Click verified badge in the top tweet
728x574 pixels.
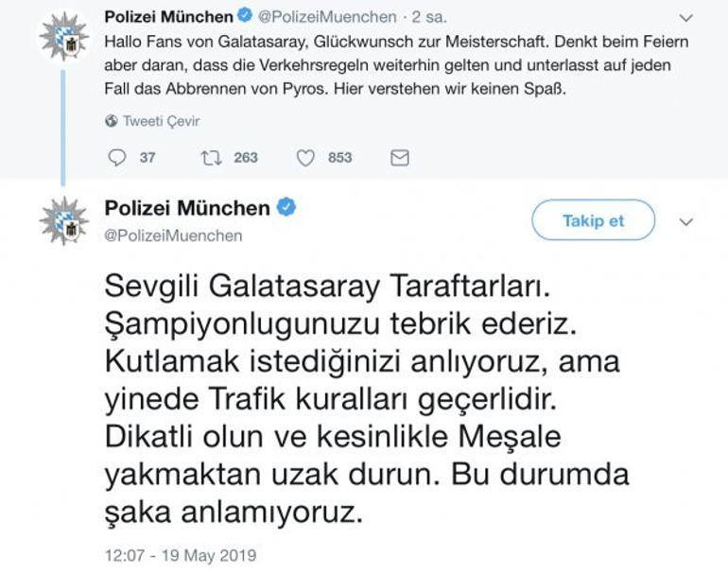245,16
